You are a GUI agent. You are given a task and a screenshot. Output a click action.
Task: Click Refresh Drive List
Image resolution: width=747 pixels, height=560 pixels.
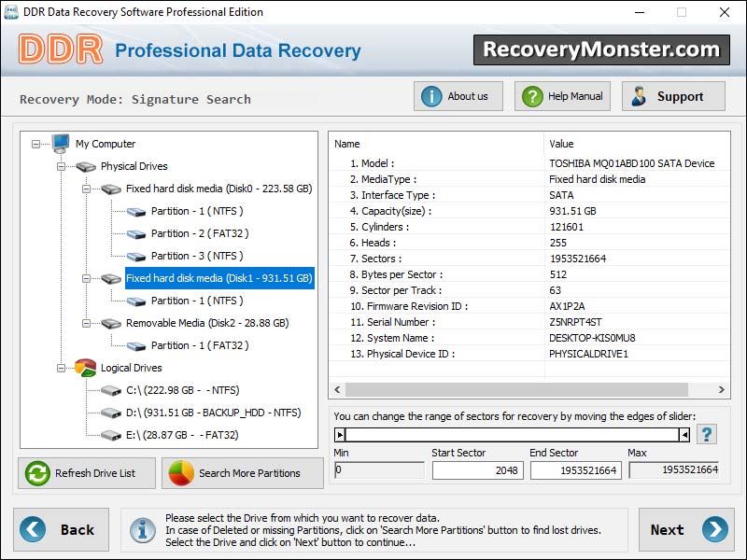87,473
